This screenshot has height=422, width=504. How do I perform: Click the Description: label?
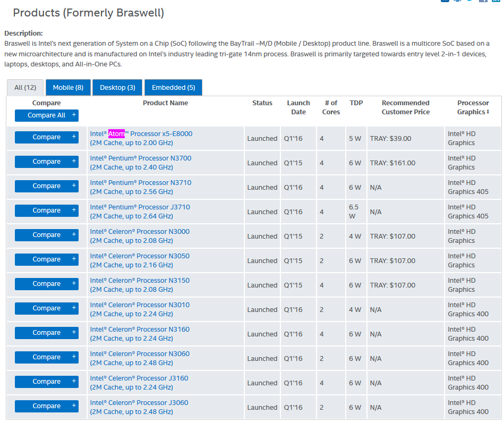point(23,33)
